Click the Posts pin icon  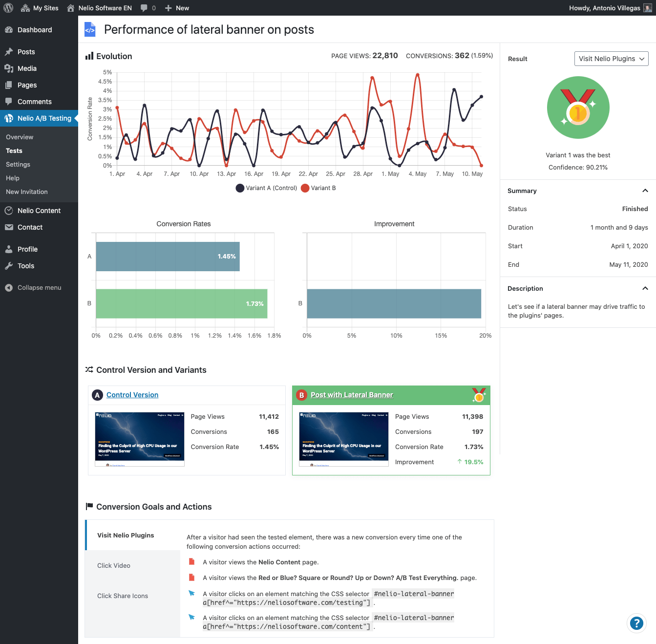[x=9, y=52]
